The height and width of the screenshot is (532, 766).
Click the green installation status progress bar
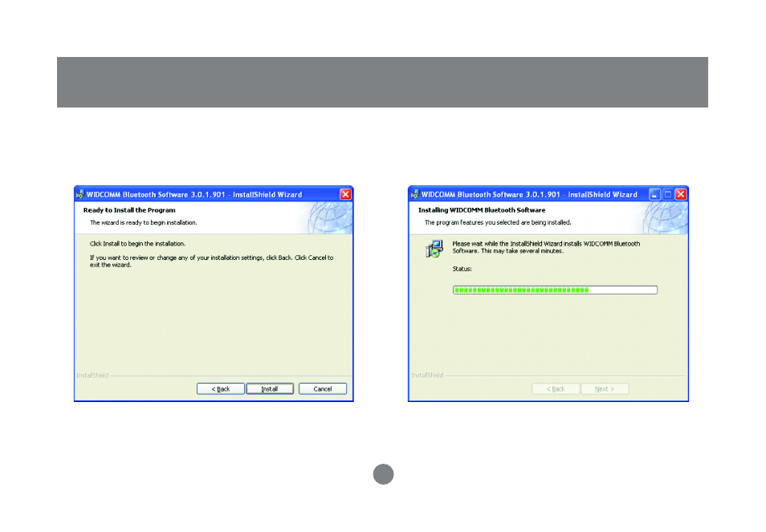coord(555,290)
